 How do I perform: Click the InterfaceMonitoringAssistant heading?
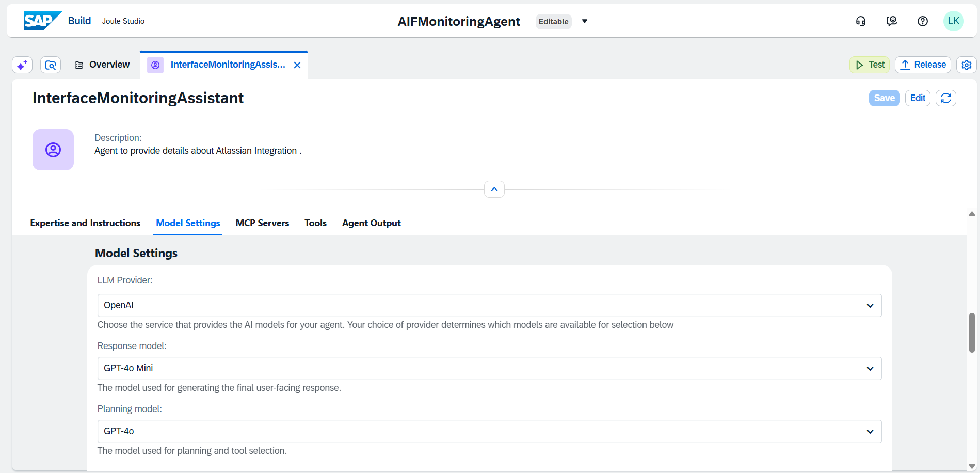pyautogui.click(x=138, y=98)
